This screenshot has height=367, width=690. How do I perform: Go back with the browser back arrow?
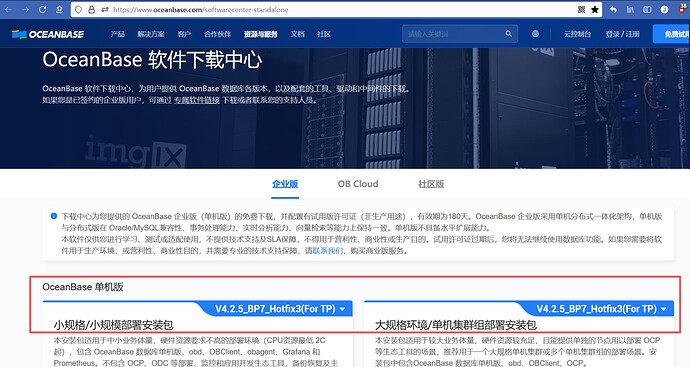coord(8,9)
